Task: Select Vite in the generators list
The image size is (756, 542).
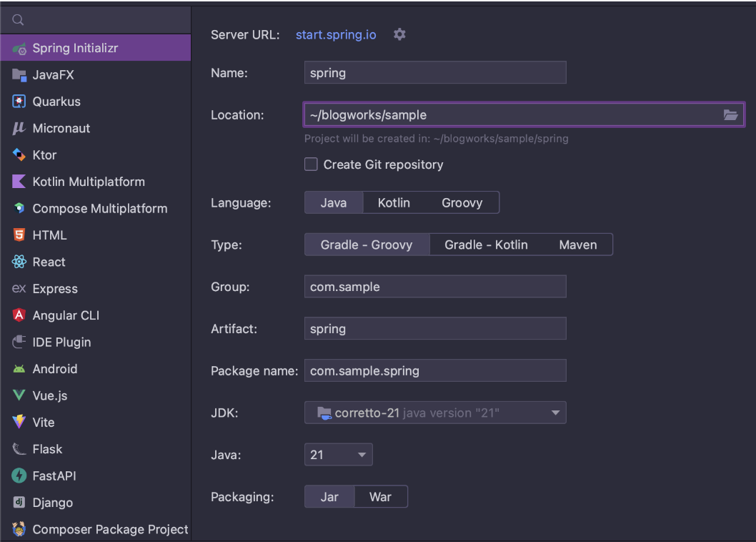Action: [x=96, y=422]
